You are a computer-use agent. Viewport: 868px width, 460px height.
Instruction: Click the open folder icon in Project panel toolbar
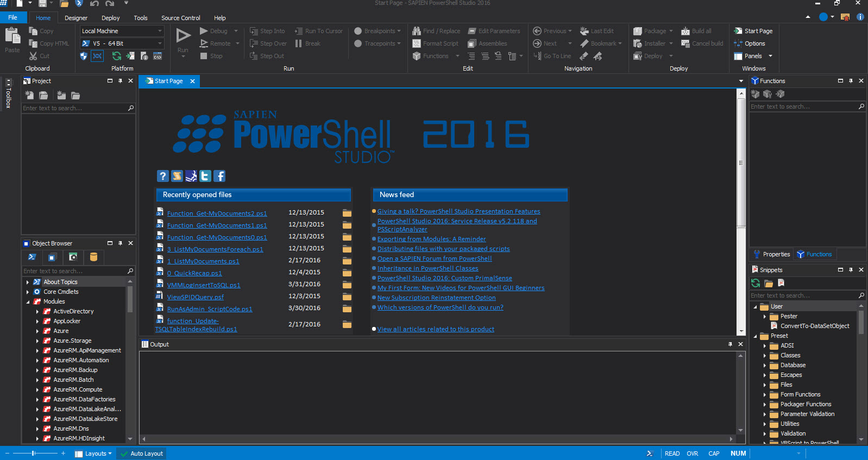tap(76, 95)
